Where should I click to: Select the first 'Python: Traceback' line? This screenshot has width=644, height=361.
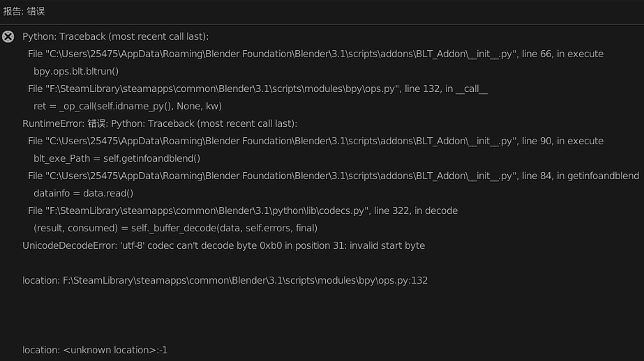pyautogui.click(x=115, y=36)
